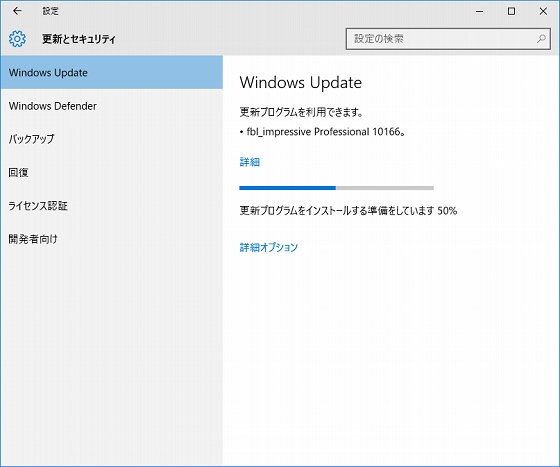Click the installation preparation 50% status text
Viewport: 560px width, 467px height.
pyautogui.click(x=348, y=211)
